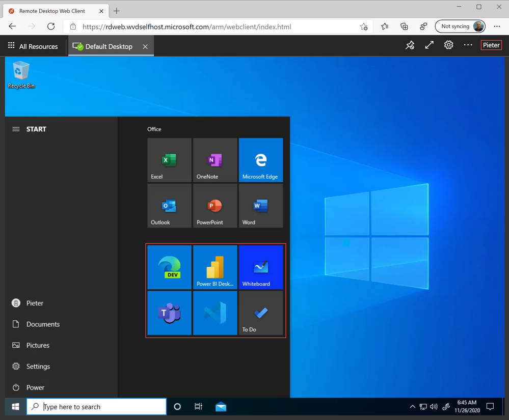
Task: Close Remote Desktop Web Client browser tab
Action: pyautogui.click(x=101, y=11)
